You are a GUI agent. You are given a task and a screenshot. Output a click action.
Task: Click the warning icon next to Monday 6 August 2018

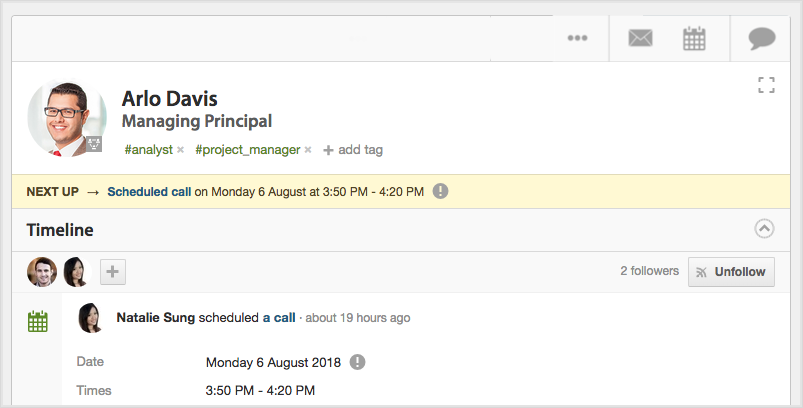(x=357, y=362)
